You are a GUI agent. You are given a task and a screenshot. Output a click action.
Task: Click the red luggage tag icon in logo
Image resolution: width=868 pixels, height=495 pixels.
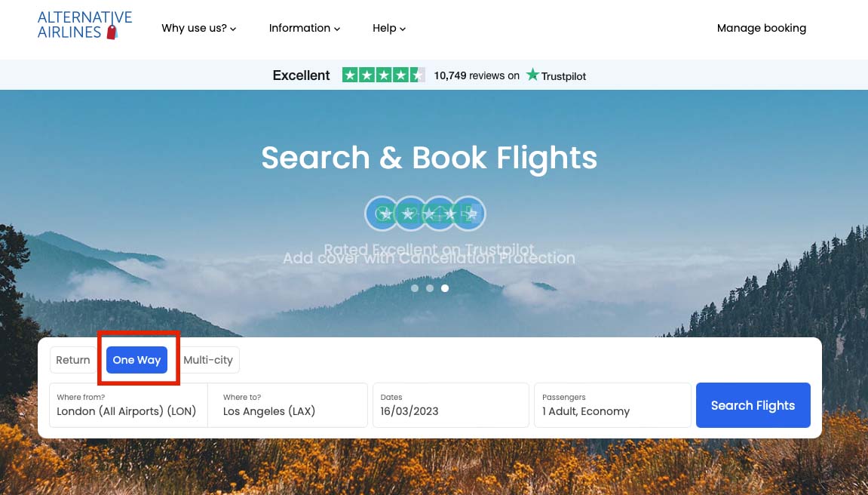tap(112, 32)
